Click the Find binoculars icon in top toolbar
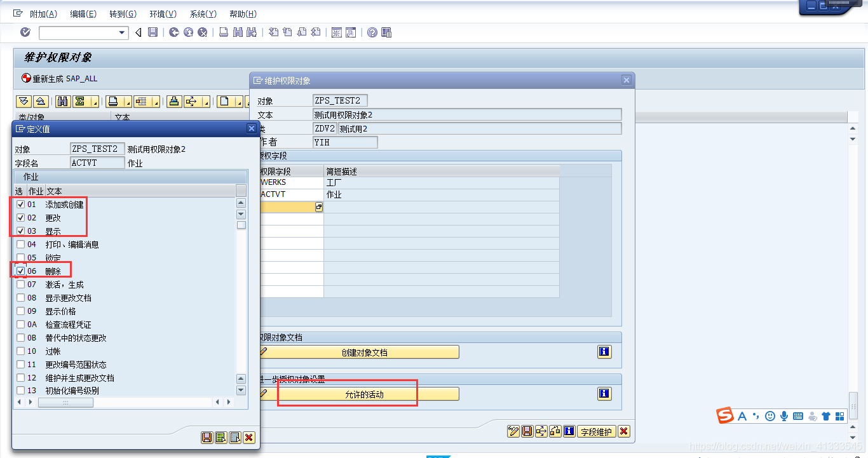Viewport: 868px width, 458px height. coord(238,32)
